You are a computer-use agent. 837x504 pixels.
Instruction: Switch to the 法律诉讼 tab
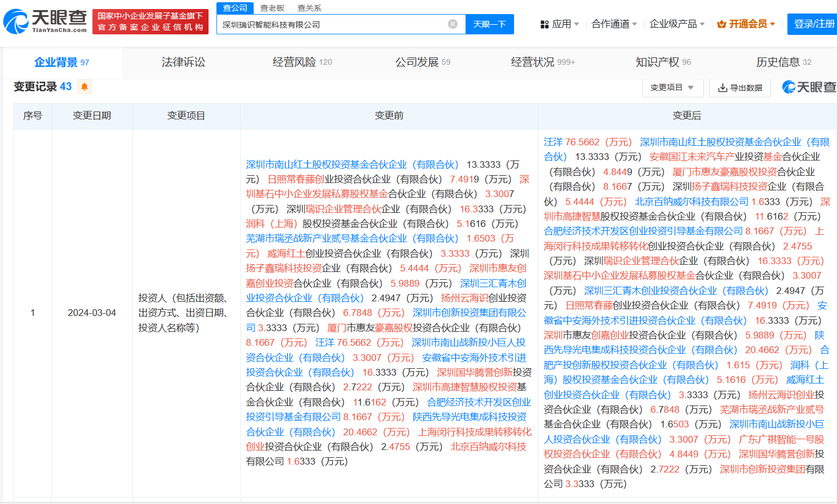(183, 63)
